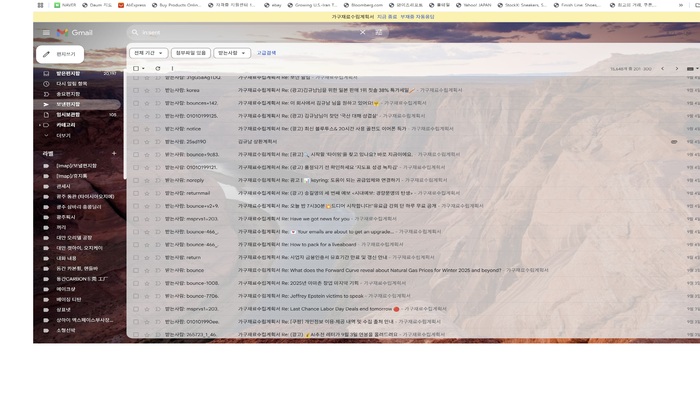
Task: Create new label with plus icon
Action: pos(114,153)
